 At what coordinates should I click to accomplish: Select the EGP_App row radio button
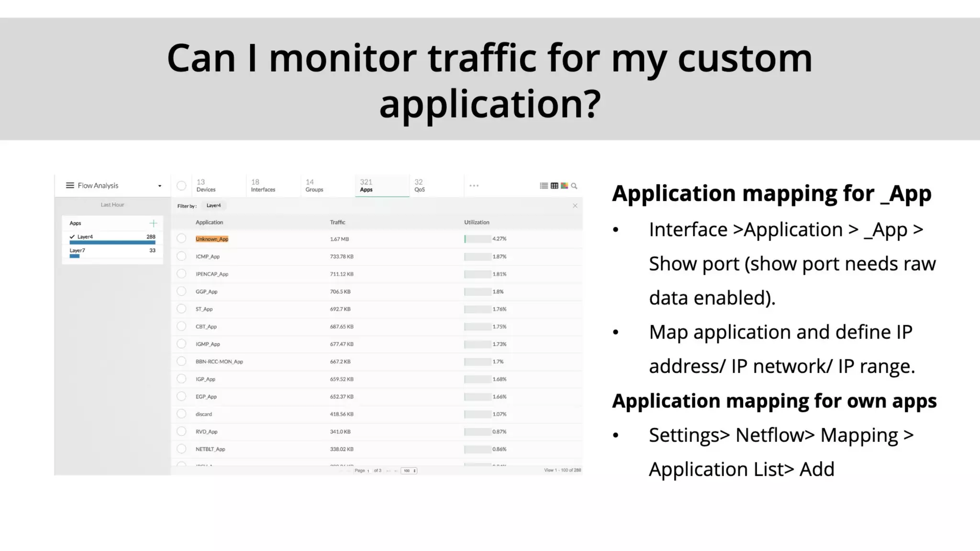pos(181,396)
